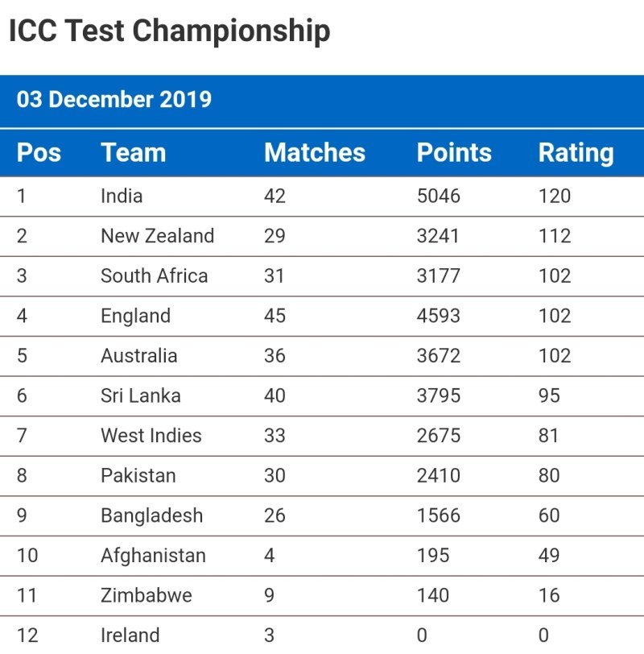Click the West Indies team name
The height and width of the screenshot is (654, 644).
point(151,436)
